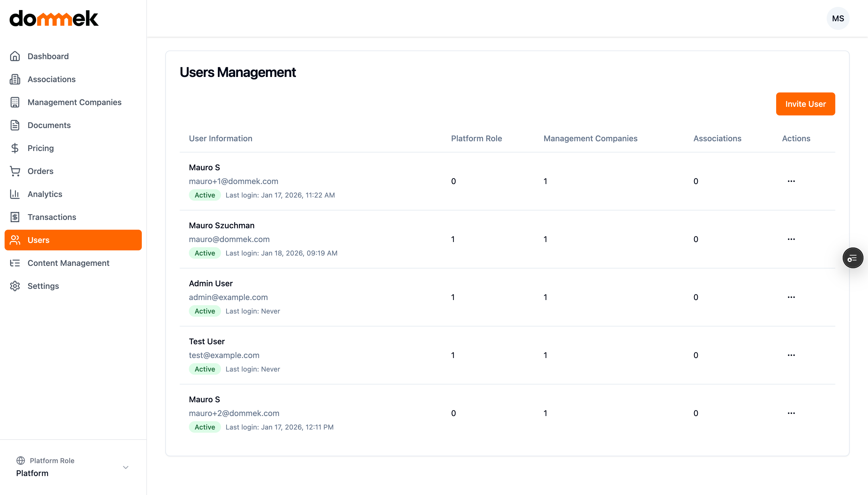Click 'Last login: Jan 18, 2026, 09:19 AM'
This screenshot has width=868, height=495.
point(281,253)
